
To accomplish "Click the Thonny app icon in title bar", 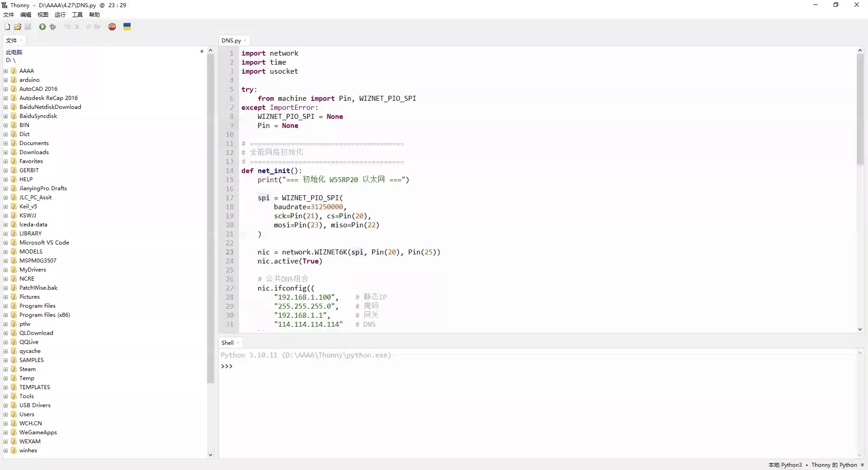I will point(5,5).
